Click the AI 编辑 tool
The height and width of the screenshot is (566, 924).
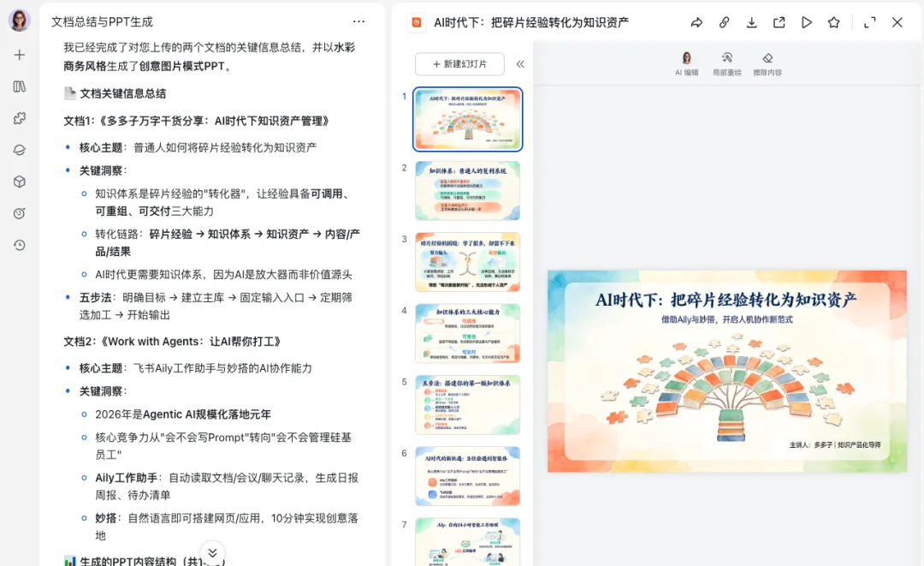[x=686, y=63]
